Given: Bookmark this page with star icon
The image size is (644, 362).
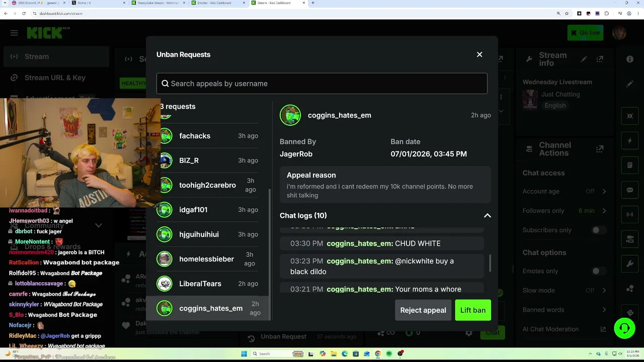Looking at the screenshot, I should (567, 14).
